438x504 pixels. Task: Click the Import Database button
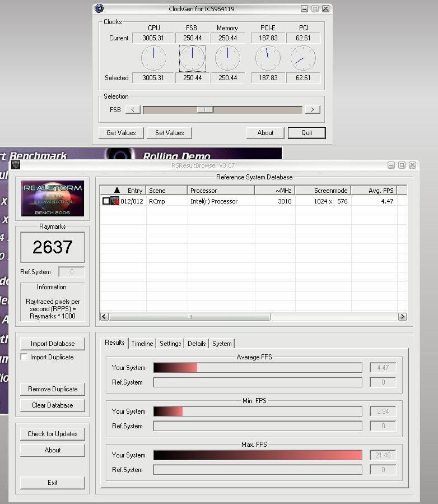pos(53,344)
